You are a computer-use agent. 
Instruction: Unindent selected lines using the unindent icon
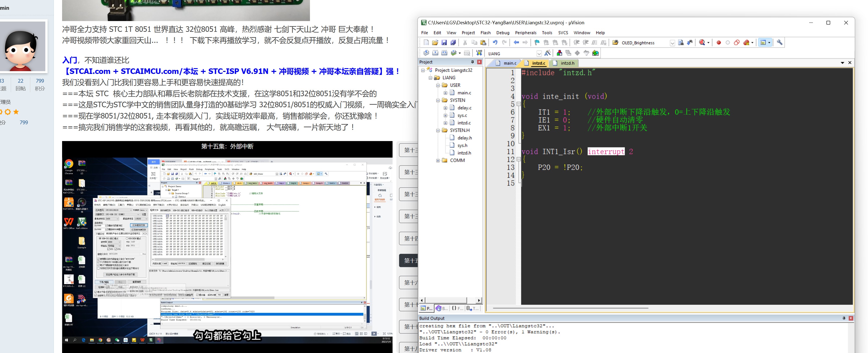tap(586, 43)
